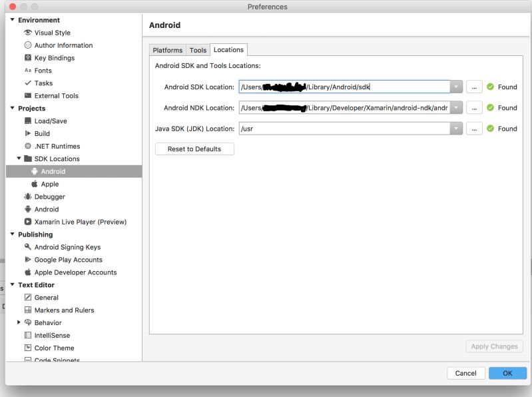Screen dimensions: 532x397
Task: Select Apple Developer Accounts icon
Action: click(28, 272)
